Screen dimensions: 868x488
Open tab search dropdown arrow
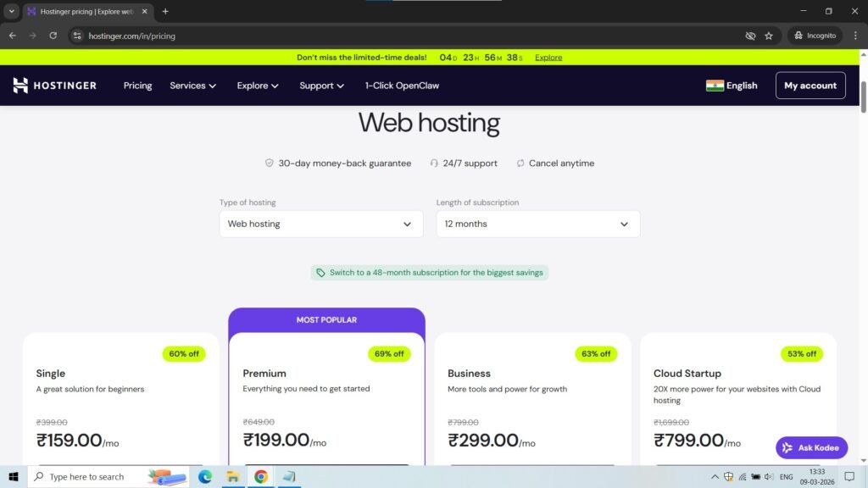(11, 11)
